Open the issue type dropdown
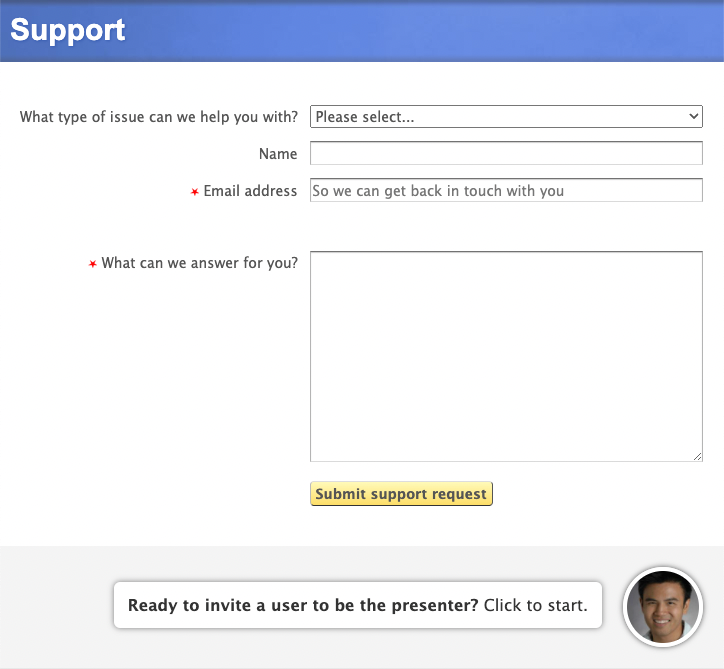The image size is (724, 669). [506, 117]
